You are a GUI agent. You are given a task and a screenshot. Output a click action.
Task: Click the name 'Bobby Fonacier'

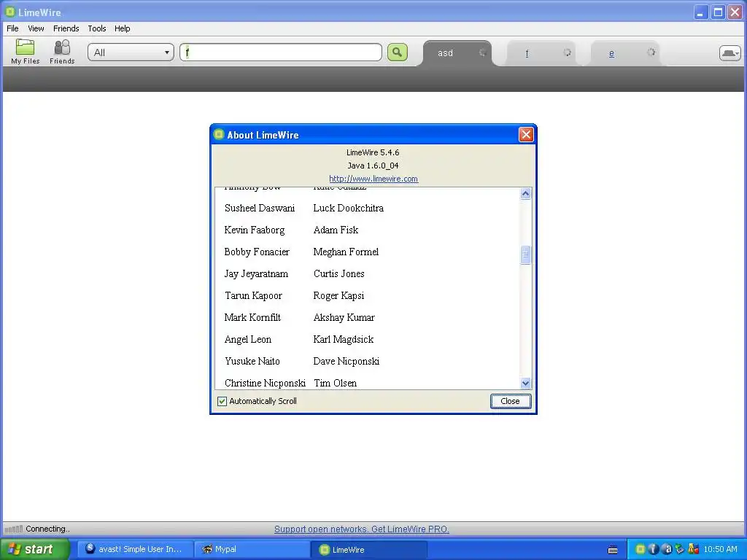[x=257, y=252]
